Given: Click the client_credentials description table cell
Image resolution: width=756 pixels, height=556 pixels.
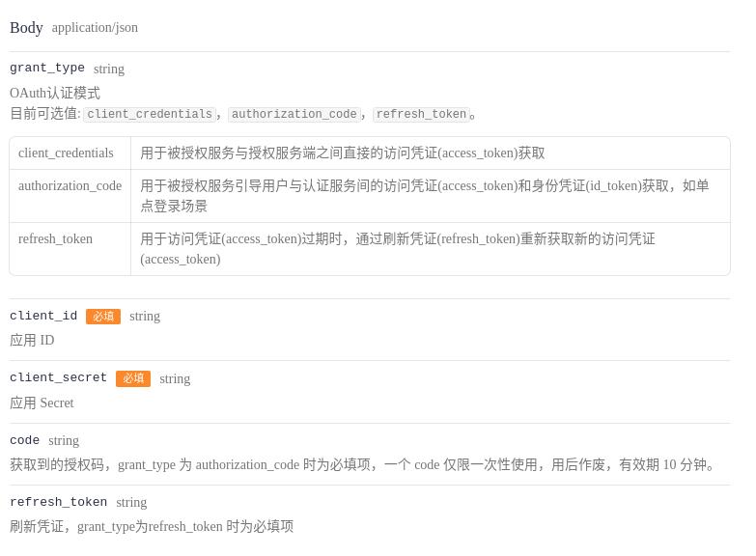Looking at the screenshot, I should point(343,153).
